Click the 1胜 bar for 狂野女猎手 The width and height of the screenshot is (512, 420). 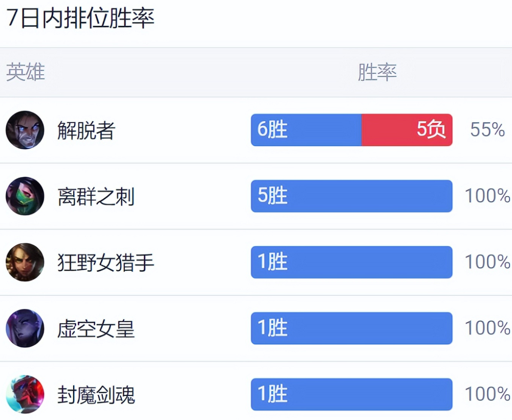coord(351,262)
